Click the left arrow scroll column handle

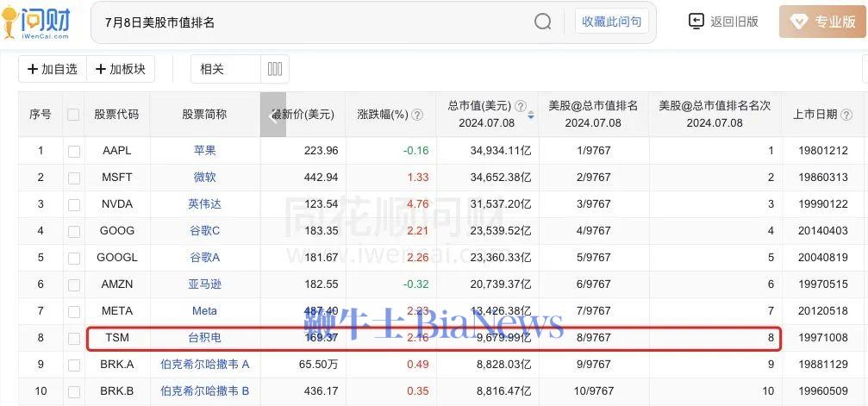pos(273,115)
